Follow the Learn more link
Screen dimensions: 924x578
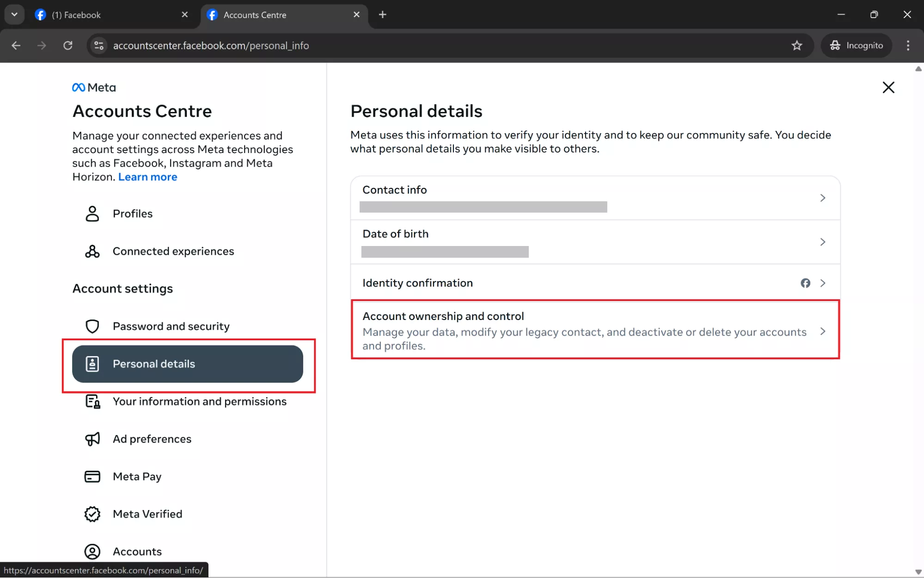point(147,177)
